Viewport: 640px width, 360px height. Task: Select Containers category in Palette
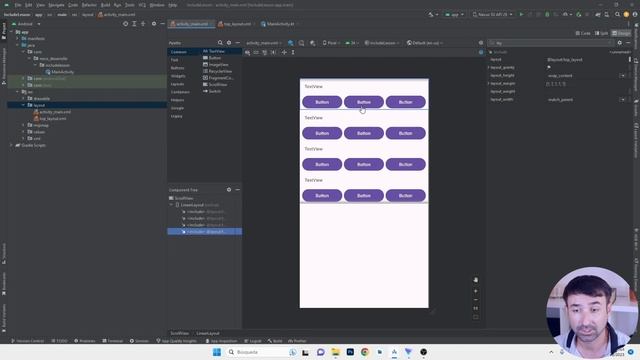(180, 92)
